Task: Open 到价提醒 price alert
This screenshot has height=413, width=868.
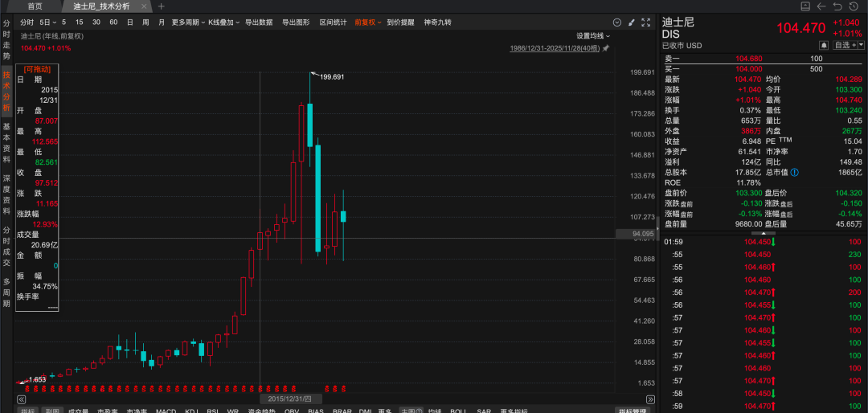Action: point(401,22)
